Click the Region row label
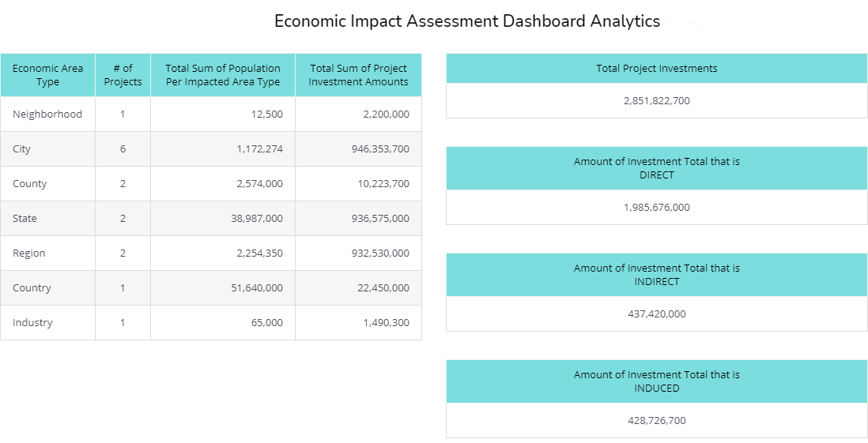 click(x=29, y=253)
